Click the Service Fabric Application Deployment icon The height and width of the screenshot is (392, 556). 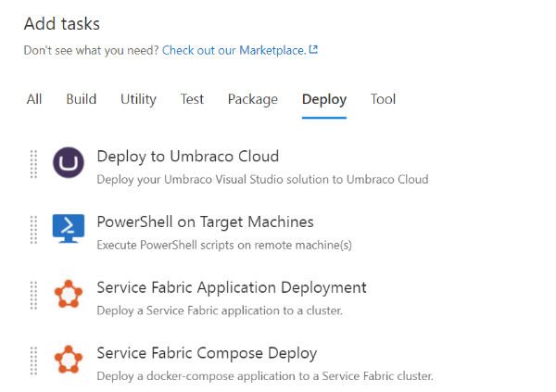(x=69, y=294)
